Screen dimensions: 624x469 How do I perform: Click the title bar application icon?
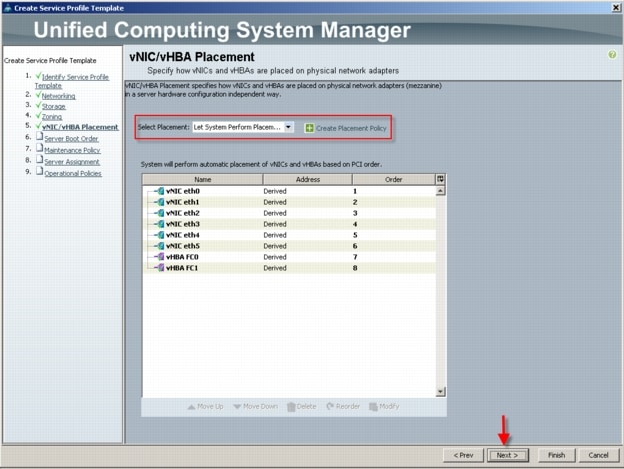(x=7, y=8)
